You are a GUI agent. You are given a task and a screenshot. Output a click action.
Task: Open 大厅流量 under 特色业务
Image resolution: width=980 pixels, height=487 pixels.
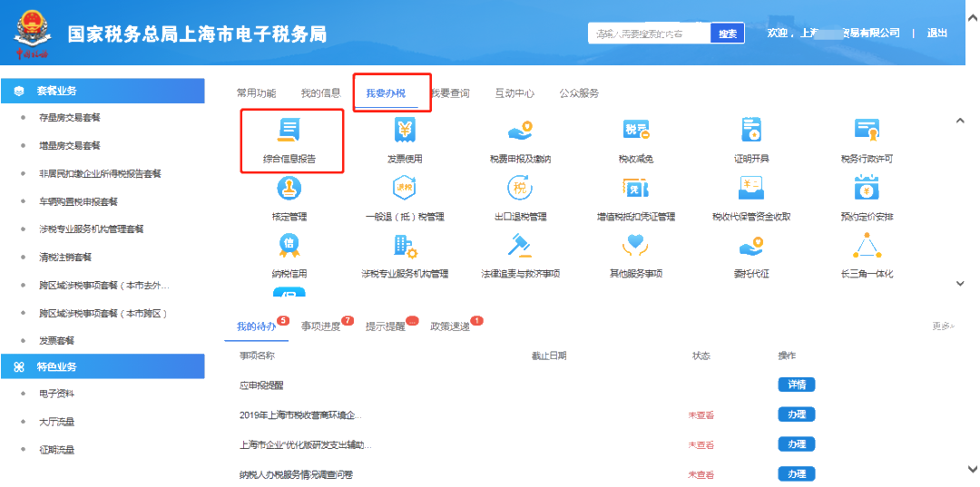[56, 422]
